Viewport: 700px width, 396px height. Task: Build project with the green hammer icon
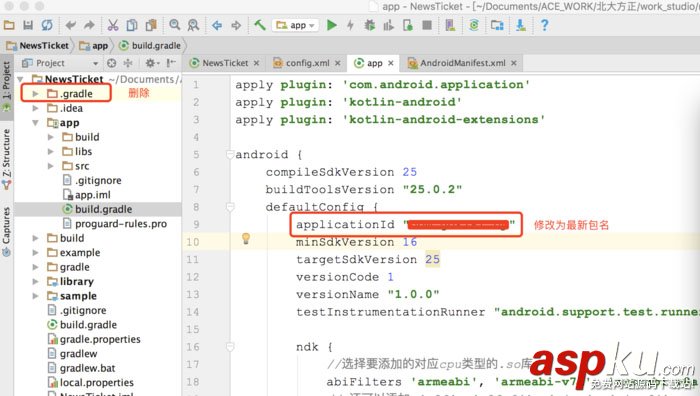click(259, 25)
